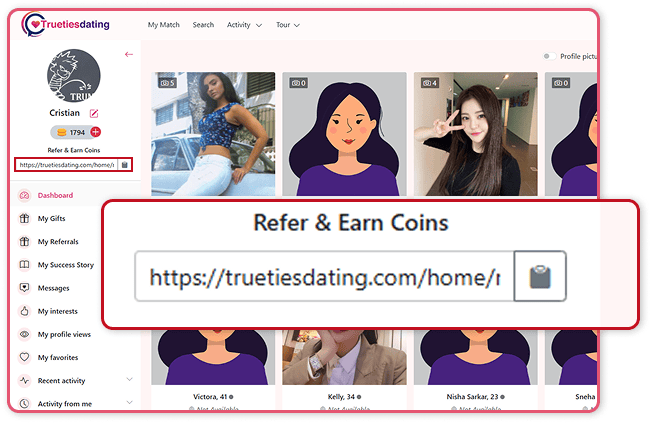This screenshot has height=423, width=651.
Task: Open My Referrals page
Action: pos(58,242)
